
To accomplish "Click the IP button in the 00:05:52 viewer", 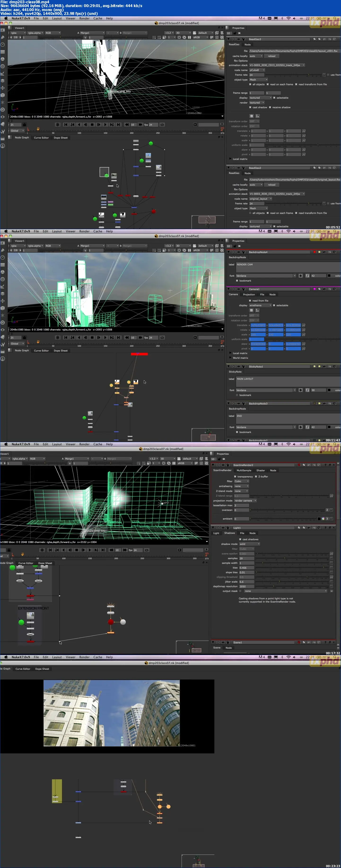I will point(211,37).
